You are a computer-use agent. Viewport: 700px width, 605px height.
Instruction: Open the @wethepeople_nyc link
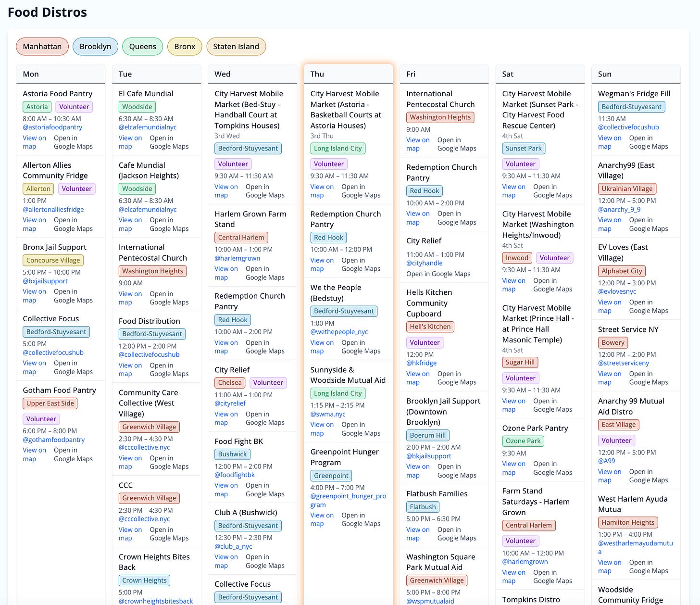click(339, 332)
